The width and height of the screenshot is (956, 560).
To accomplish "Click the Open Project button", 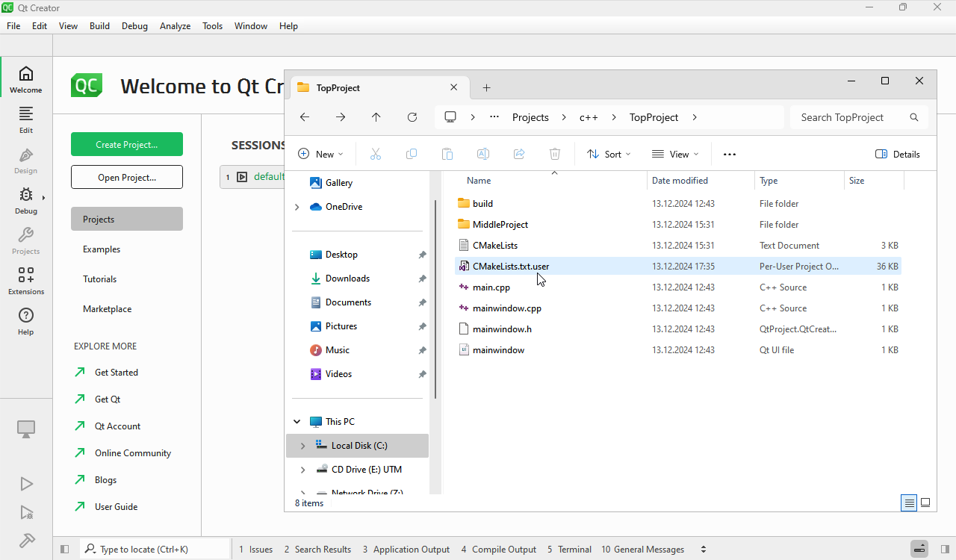I will [x=127, y=178].
